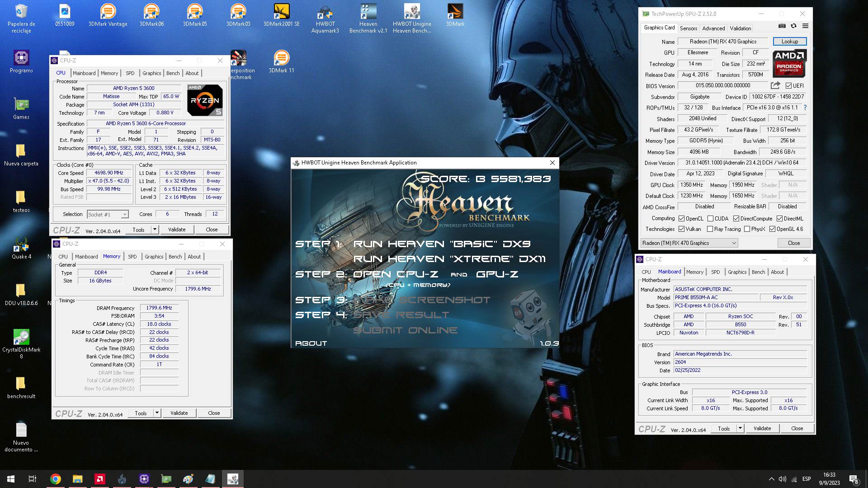Select Bench tab in CPU-Z CPU window
Screen dimensions: 868x488
pyautogui.click(x=173, y=73)
